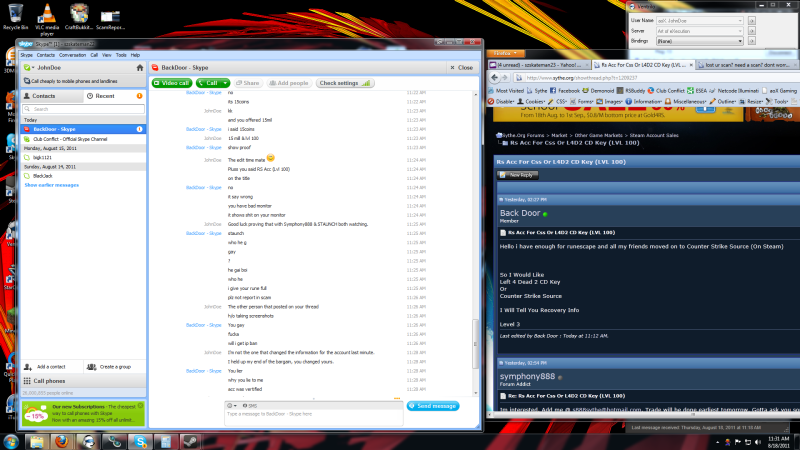The height and width of the screenshot is (450, 800).
Task: Open the emoticon picker in the message box
Action: (232, 406)
